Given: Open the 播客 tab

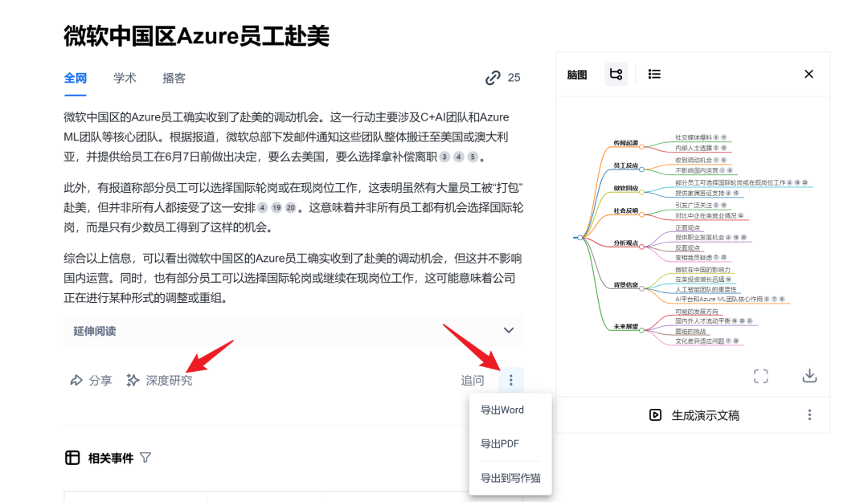Looking at the screenshot, I should pos(174,78).
